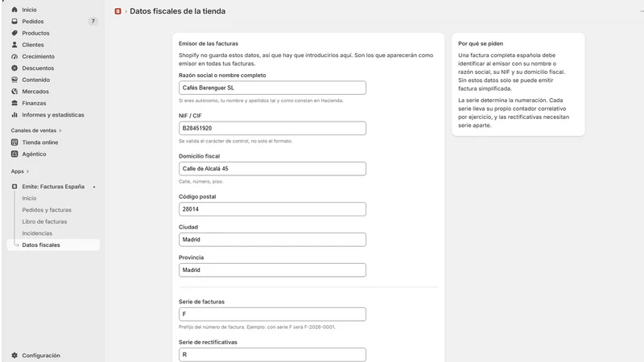
Task: Click the Informes y estadísticas chart icon
Action: coord(14,115)
